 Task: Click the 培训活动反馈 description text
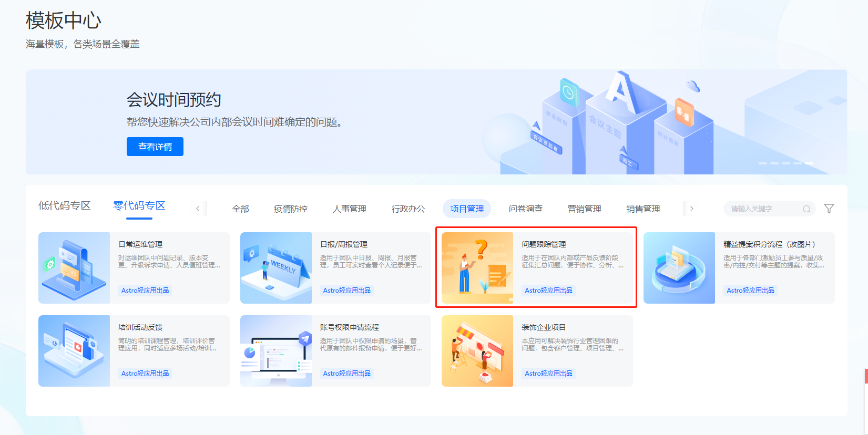[x=168, y=345]
